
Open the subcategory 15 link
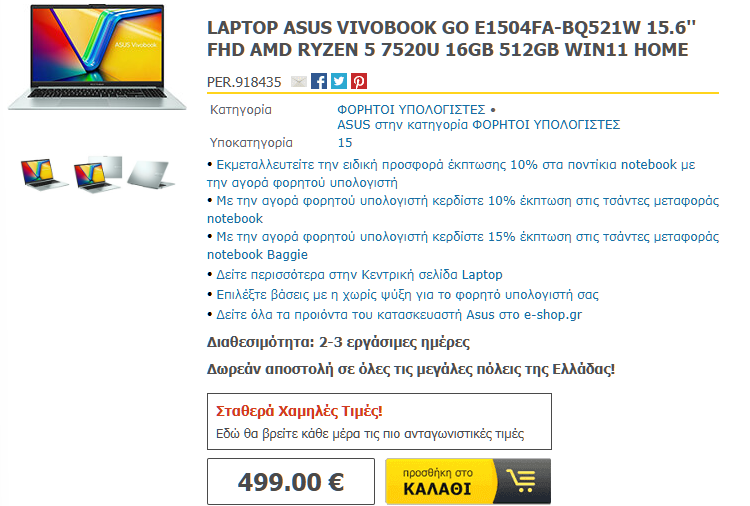tap(345, 143)
